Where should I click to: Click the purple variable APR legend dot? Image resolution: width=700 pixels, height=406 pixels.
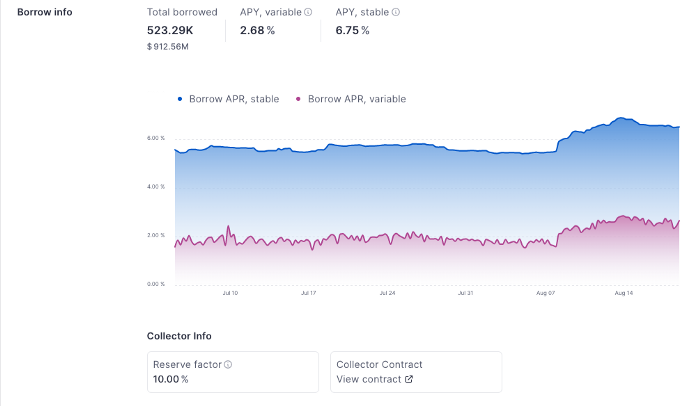tap(299, 99)
